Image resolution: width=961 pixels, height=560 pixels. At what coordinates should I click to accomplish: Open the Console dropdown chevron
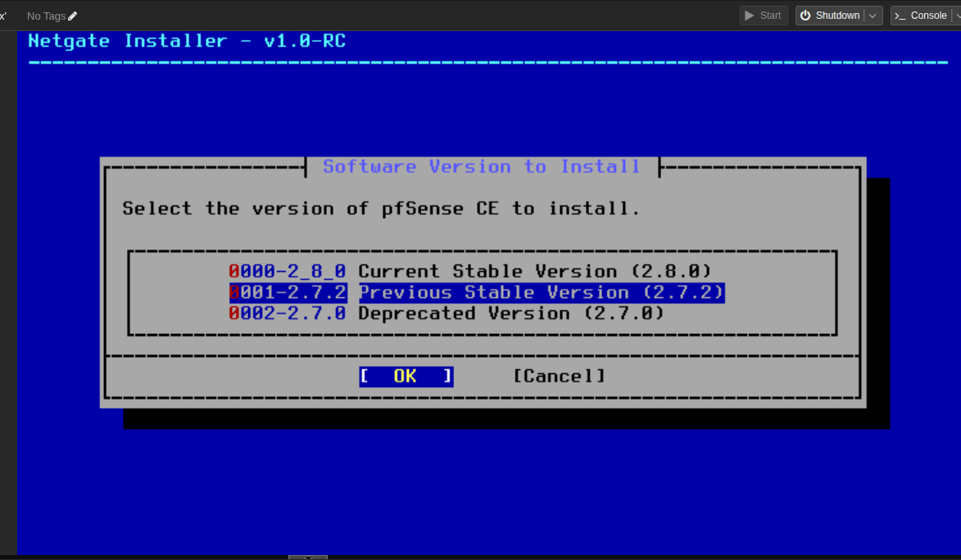click(957, 15)
